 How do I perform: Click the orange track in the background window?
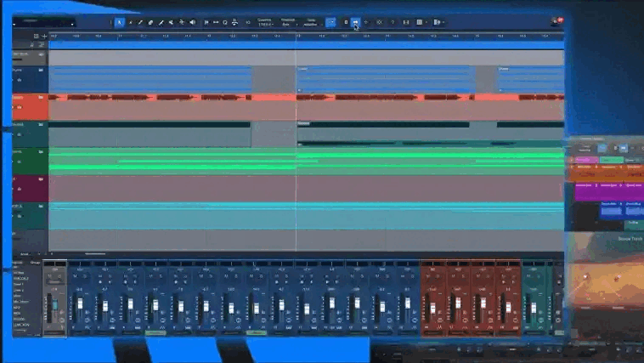pos(607,173)
